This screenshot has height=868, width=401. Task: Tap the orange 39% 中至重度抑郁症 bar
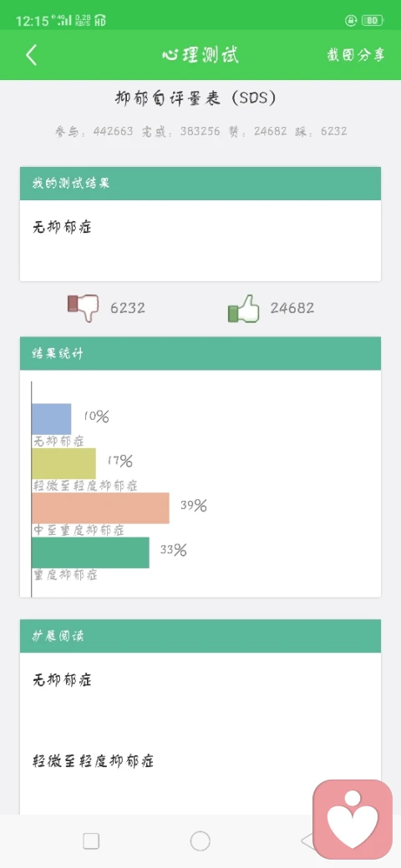[100, 507]
